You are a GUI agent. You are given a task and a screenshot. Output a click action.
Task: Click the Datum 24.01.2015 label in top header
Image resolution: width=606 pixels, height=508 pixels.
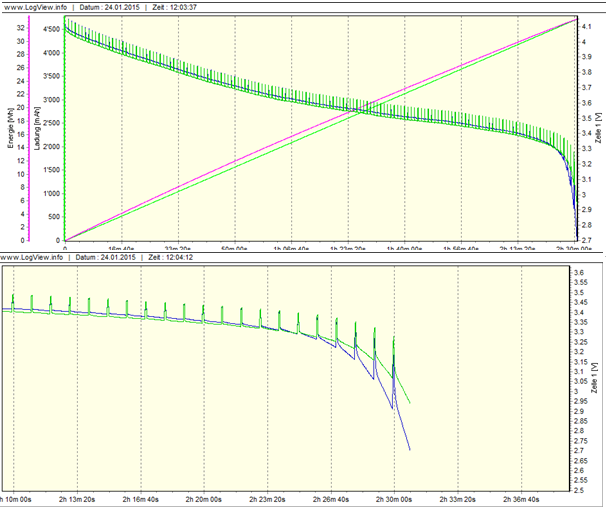119,8
